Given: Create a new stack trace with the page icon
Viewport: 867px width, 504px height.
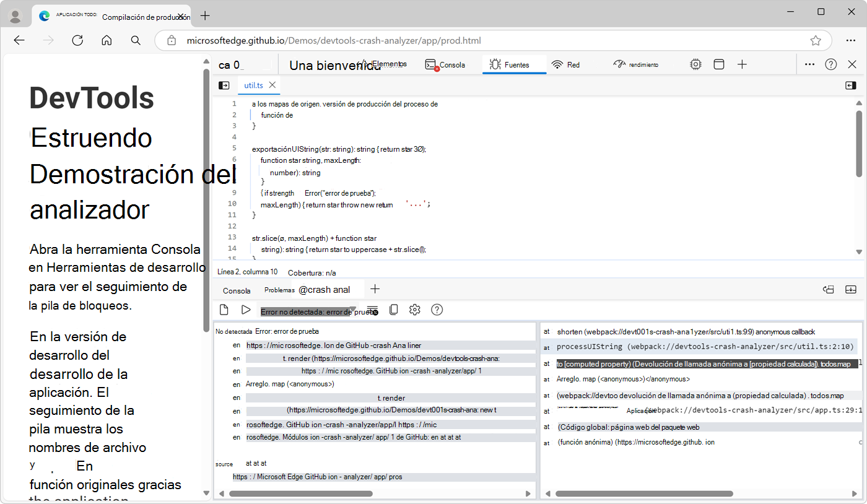Looking at the screenshot, I should (x=224, y=310).
